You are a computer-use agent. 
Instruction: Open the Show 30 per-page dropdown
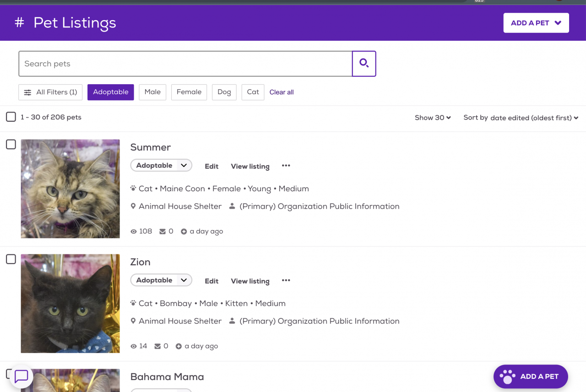pos(433,118)
